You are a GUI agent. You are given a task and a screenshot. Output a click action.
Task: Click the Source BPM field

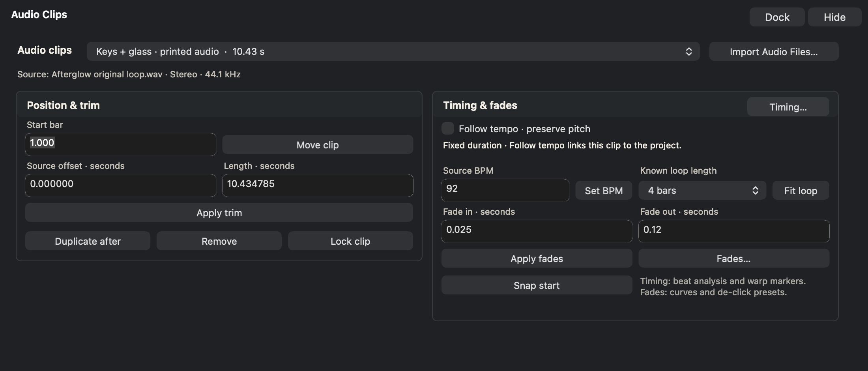click(x=505, y=190)
